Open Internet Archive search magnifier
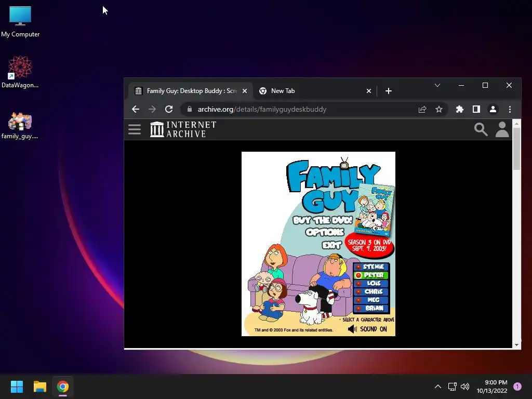Screen dimensions: 532x399 pos(481,129)
